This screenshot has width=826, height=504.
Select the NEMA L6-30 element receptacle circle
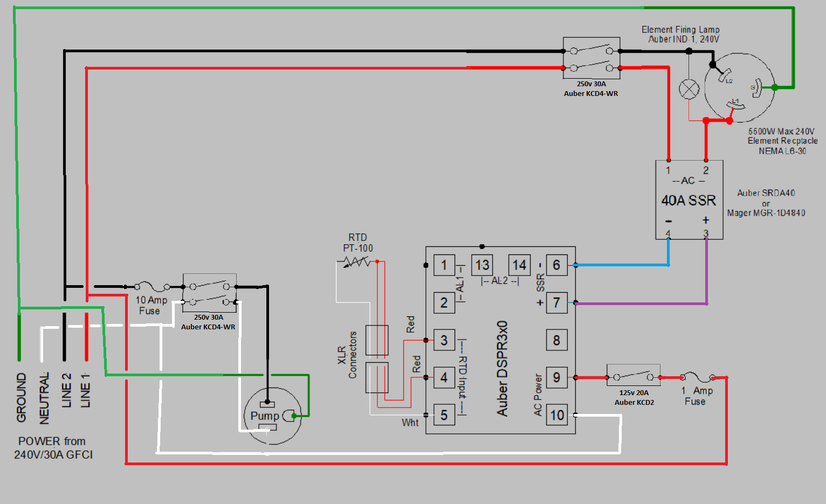740,87
